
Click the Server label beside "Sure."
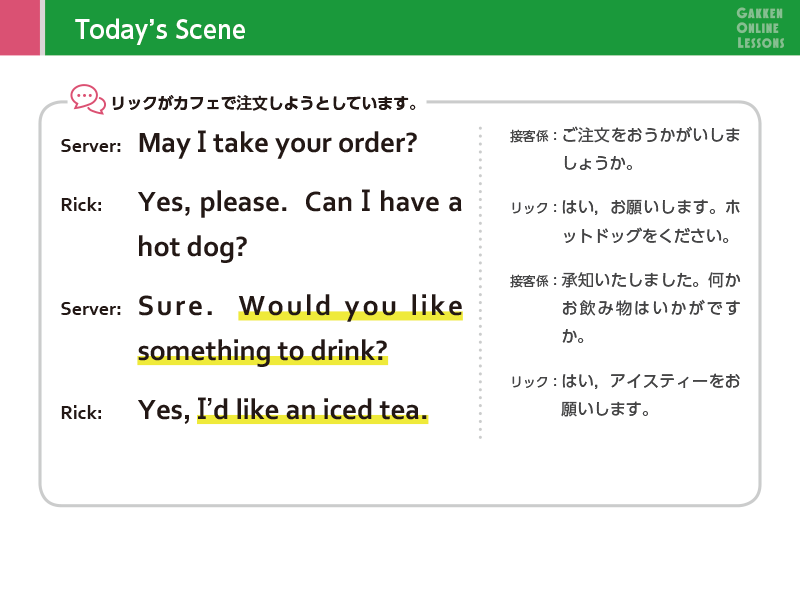pos(91,309)
